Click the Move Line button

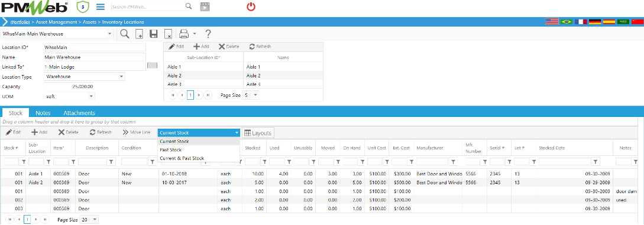pos(137,132)
